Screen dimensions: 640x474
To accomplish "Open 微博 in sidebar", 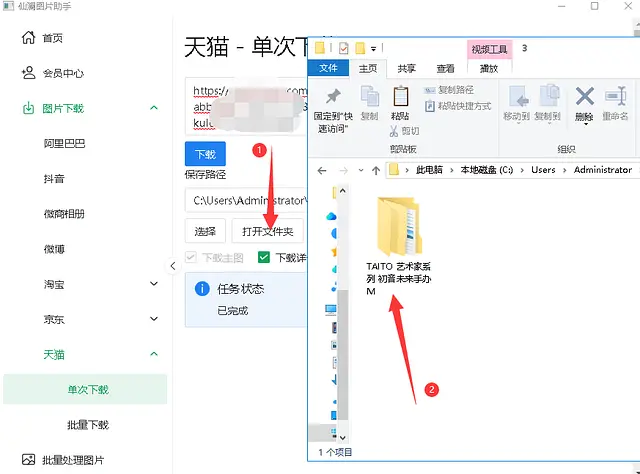I will pos(54,249).
